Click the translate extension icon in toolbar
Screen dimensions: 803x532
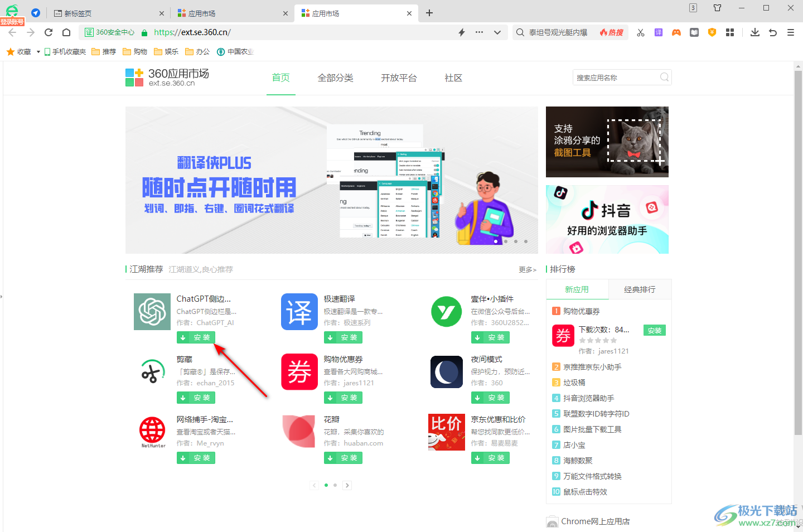coord(659,32)
